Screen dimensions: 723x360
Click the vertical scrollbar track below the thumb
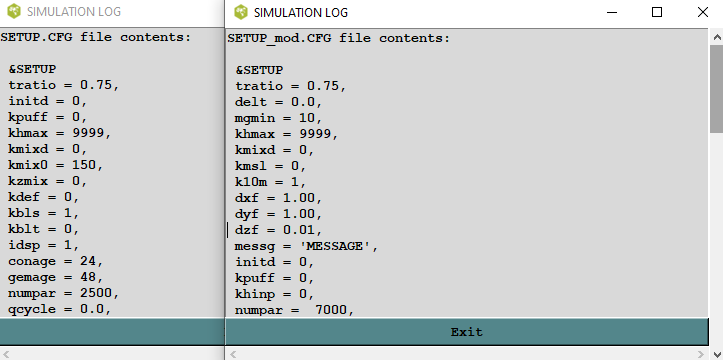click(x=716, y=240)
